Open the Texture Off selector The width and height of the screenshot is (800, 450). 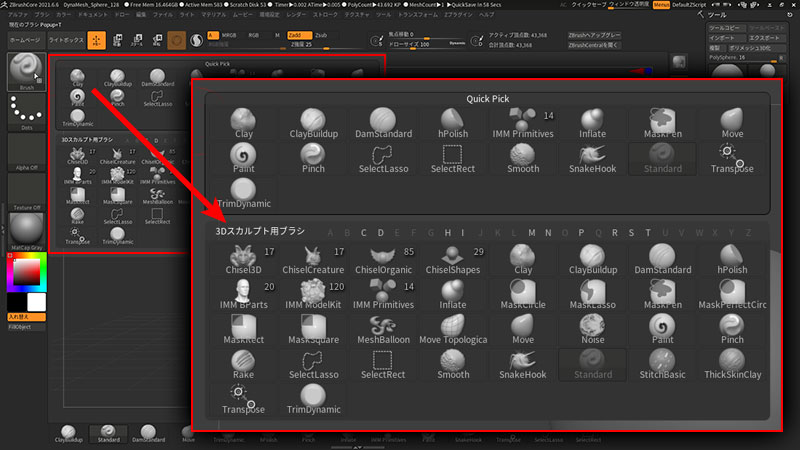(27, 191)
